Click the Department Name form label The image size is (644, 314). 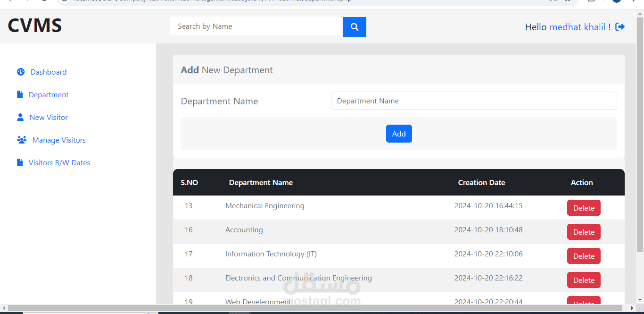(x=219, y=101)
